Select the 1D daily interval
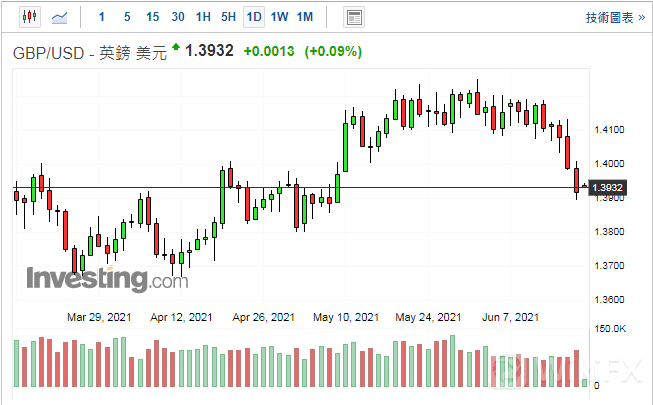The image size is (653, 405). (x=254, y=17)
